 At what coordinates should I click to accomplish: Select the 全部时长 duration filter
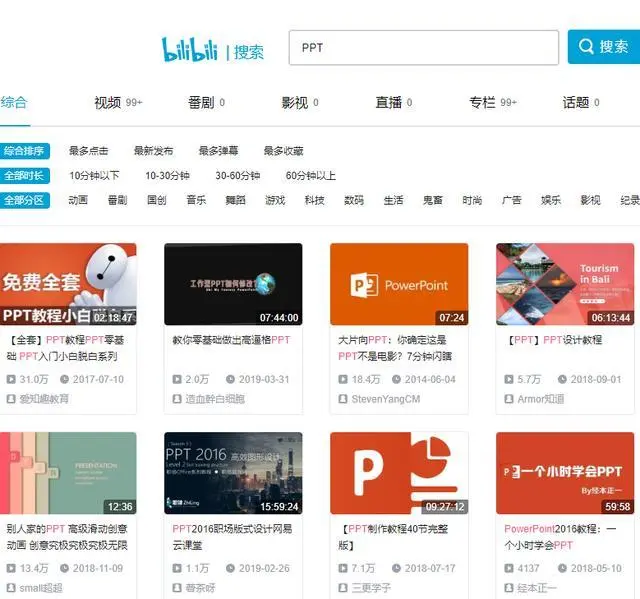click(24, 176)
